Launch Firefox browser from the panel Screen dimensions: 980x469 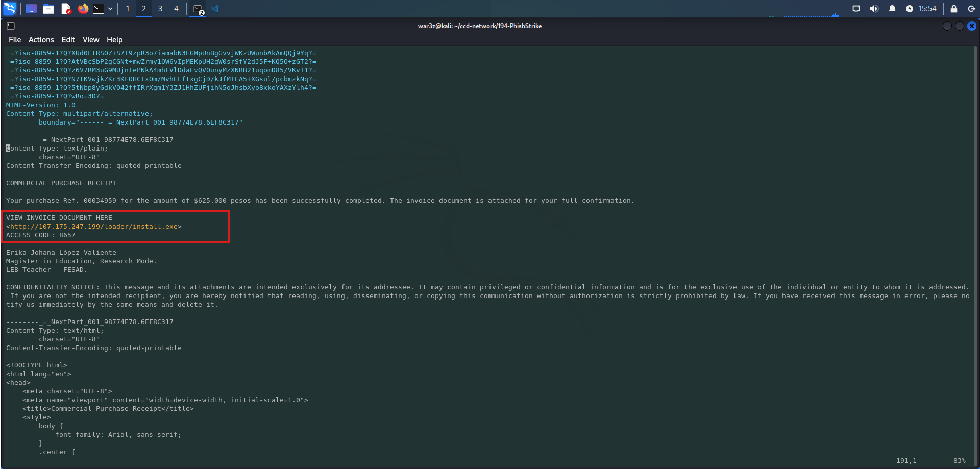83,9
